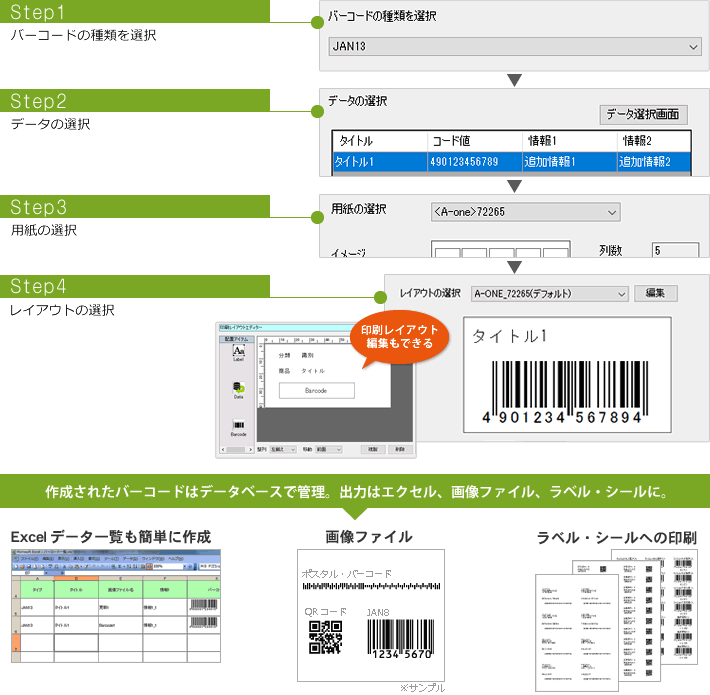Click the Excel New document toolbar icon
710x695 pixels.
[16, 567]
